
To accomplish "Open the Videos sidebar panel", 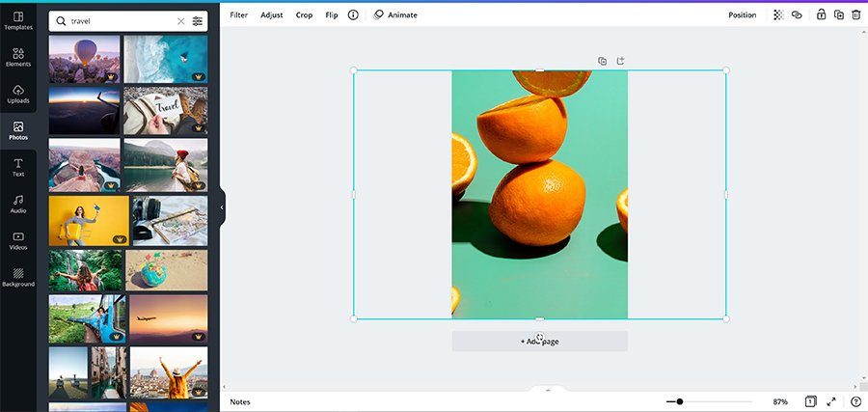I will tap(18, 241).
